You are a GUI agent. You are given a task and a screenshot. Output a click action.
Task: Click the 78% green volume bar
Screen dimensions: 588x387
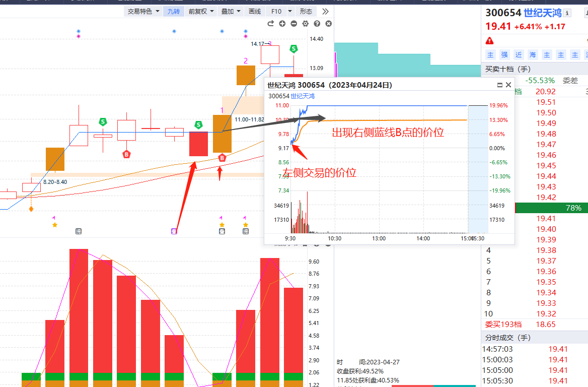point(552,208)
